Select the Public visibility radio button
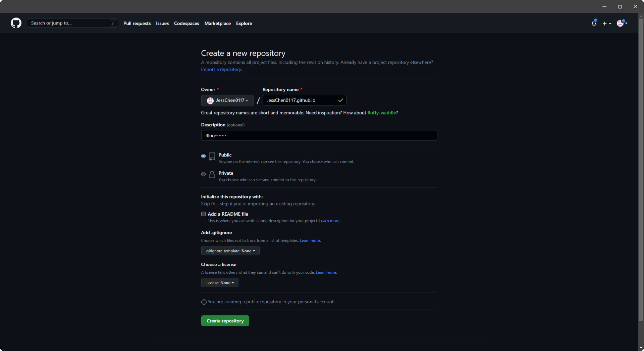The width and height of the screenshot is (644, 351). click(x=203, y=156)
